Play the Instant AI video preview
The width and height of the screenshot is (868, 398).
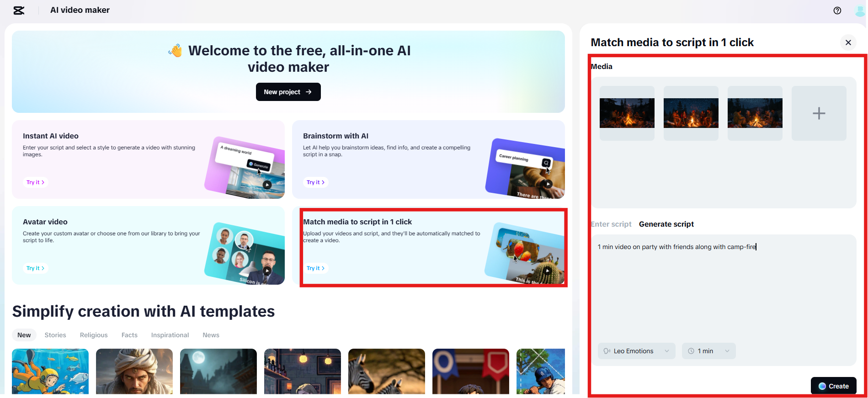(267, 185)
